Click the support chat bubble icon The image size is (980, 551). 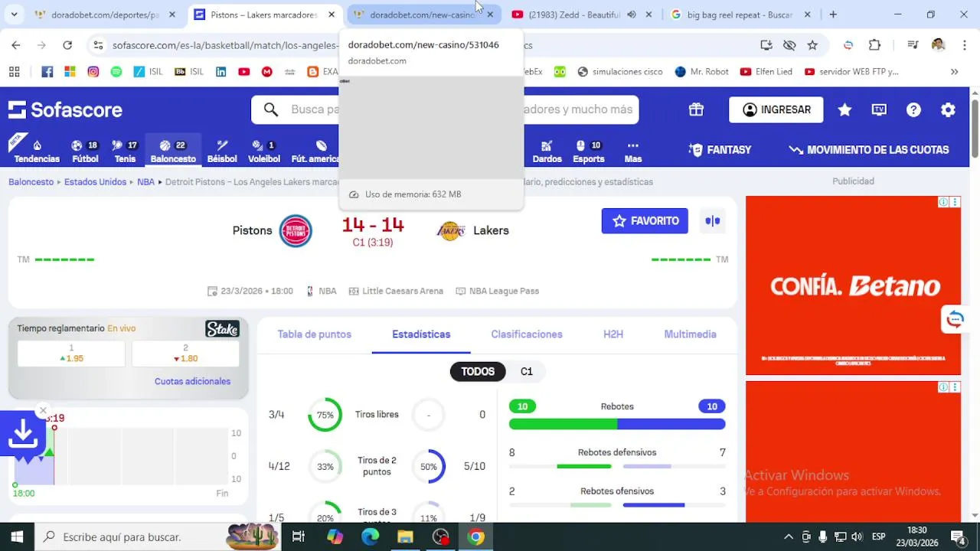pos(955,319)
